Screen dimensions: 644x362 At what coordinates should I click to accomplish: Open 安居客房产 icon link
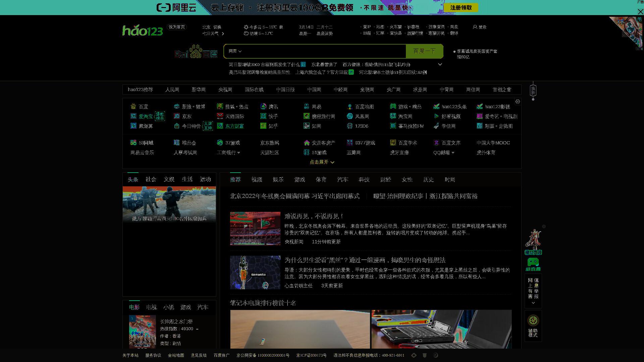[x=306, y=142]
